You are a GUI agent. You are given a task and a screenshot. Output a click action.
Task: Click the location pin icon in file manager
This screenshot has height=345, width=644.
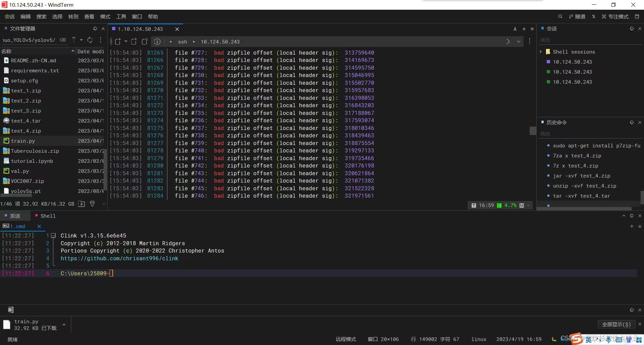click(x=92, y=204)
